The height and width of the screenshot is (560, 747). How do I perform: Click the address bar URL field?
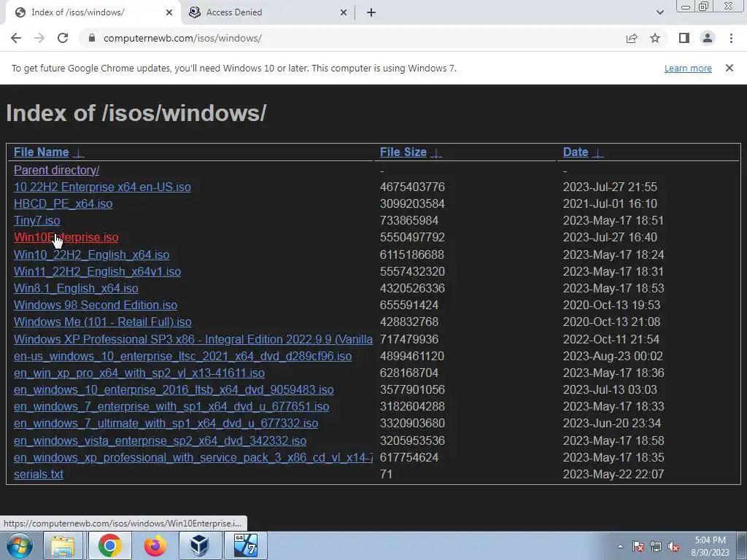tap(352, 38)
